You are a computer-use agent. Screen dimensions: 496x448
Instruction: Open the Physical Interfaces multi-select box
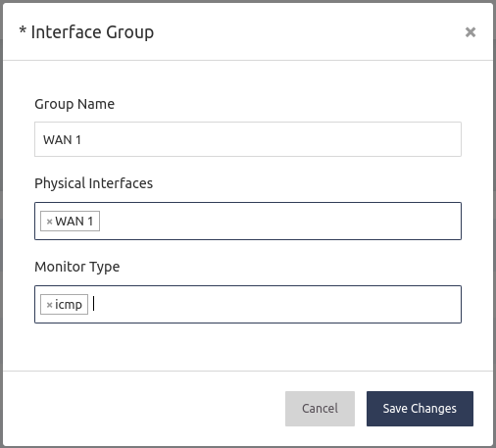(248, 222)
